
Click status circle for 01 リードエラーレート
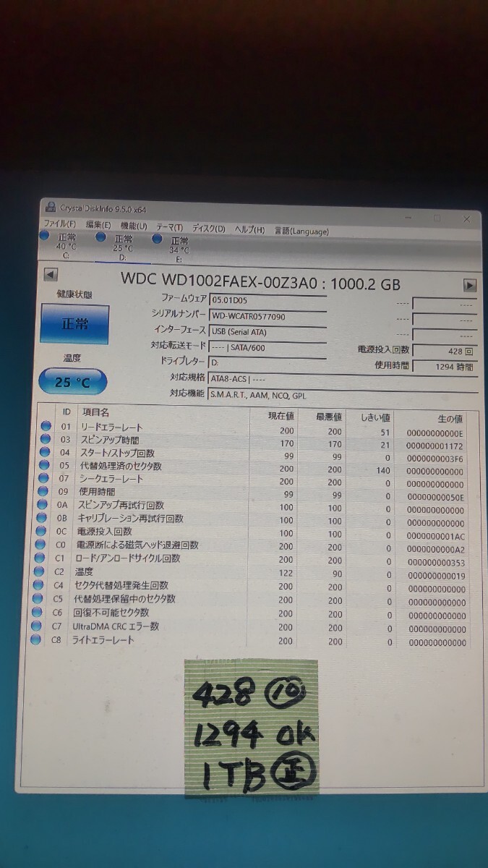tap(46, 426)
